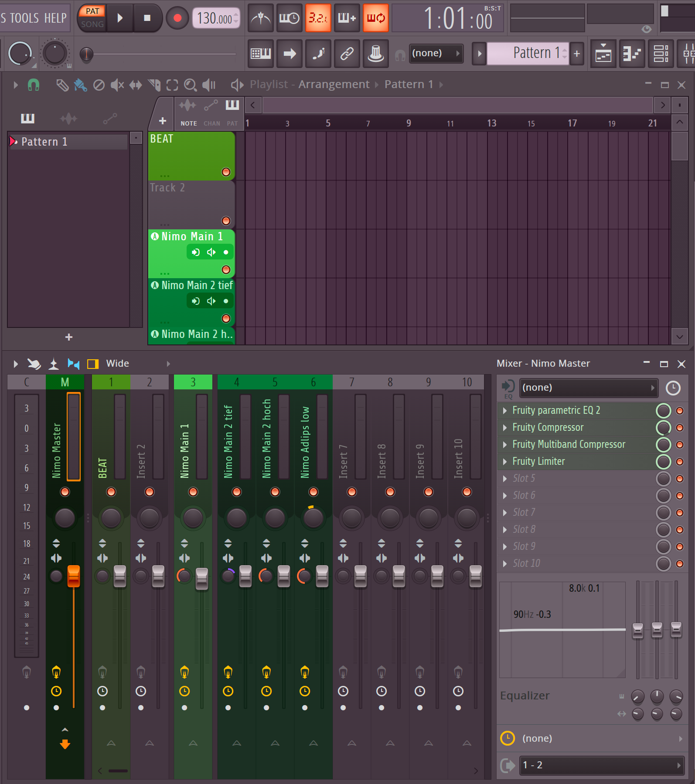This screenshot has width=695, height=784.
Task: Click the BEAT channel volume fader
Action: [120, 576]
